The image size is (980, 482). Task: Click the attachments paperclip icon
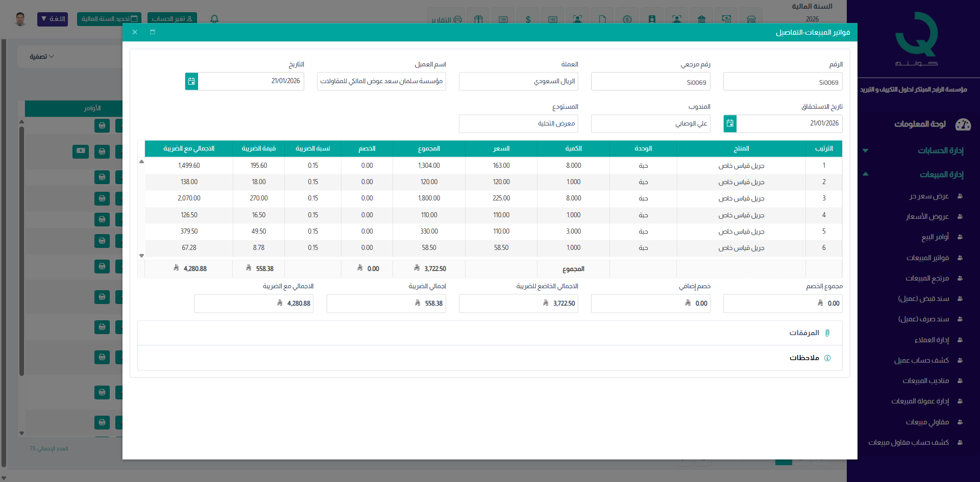827,333
